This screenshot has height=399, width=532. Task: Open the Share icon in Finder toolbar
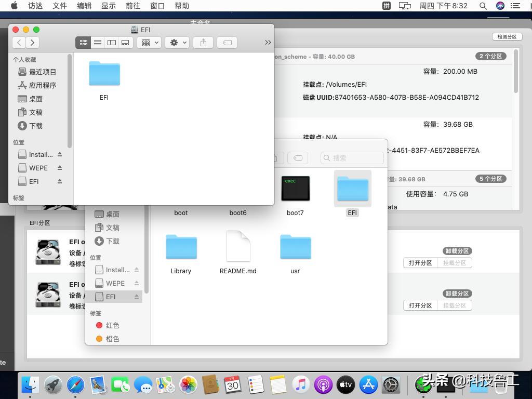(203, 43)
